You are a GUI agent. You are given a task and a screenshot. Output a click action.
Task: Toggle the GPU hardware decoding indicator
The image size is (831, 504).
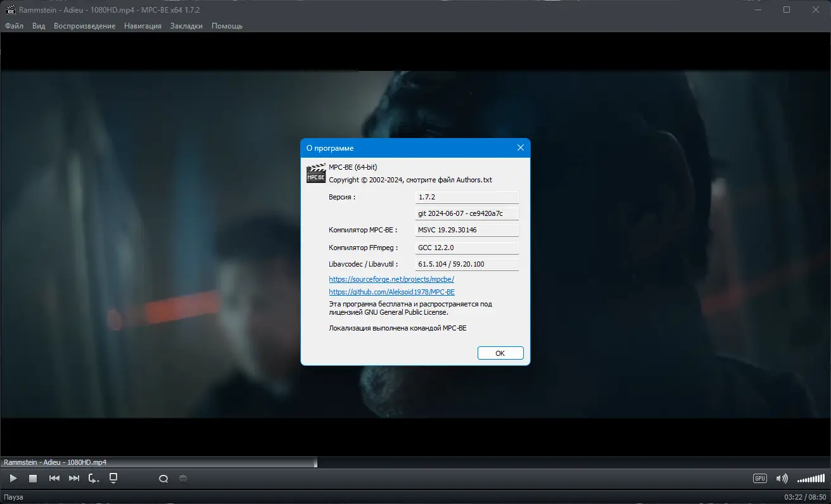[760, 479]
